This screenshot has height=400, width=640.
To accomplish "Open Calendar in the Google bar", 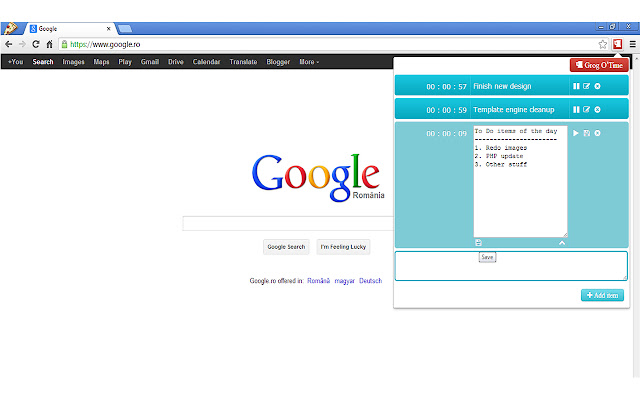I will pos(206,62).
